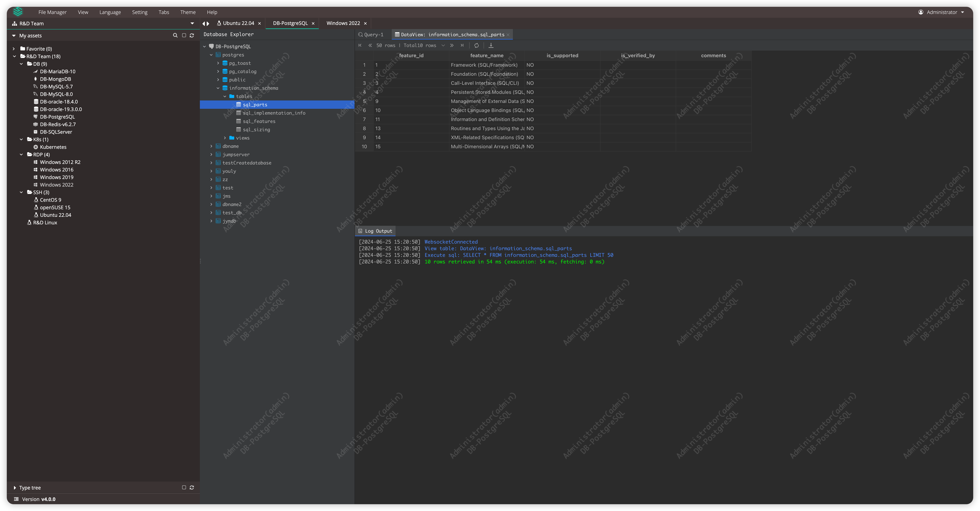980x511 pixels.
Task: Refresh the sql_parts data view
Action: click(x=476, y=45)
